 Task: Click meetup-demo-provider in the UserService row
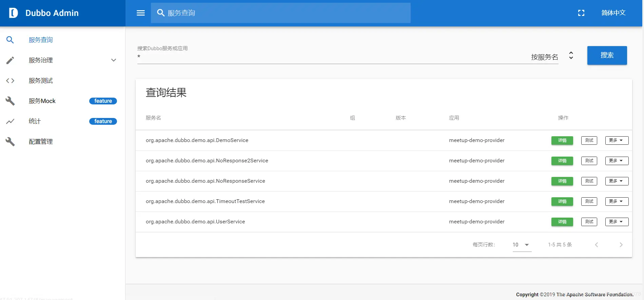pos(477,222)
